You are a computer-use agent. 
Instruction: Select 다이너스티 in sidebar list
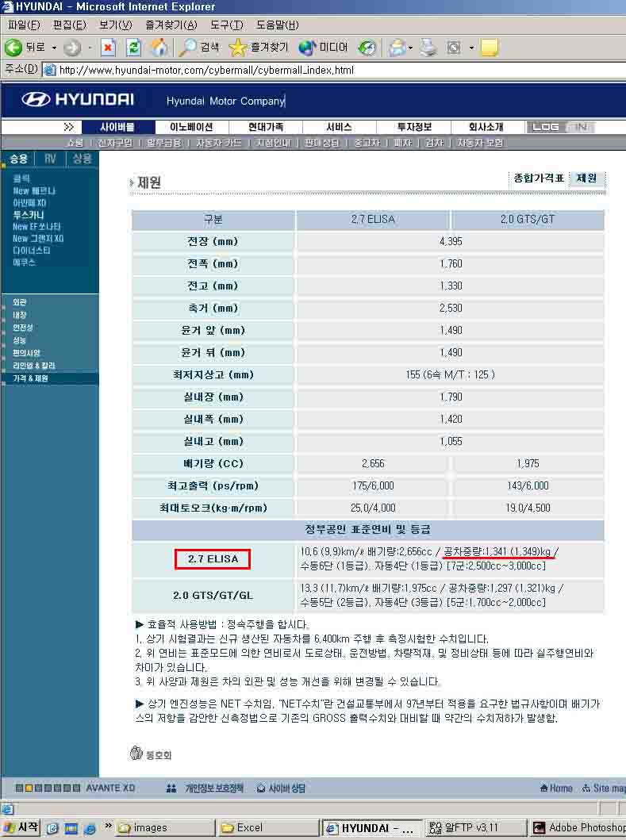coord(32,250)
